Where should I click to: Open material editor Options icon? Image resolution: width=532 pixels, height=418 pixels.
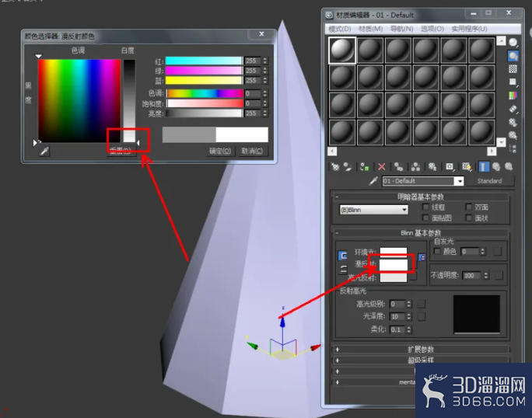(513, 122)
